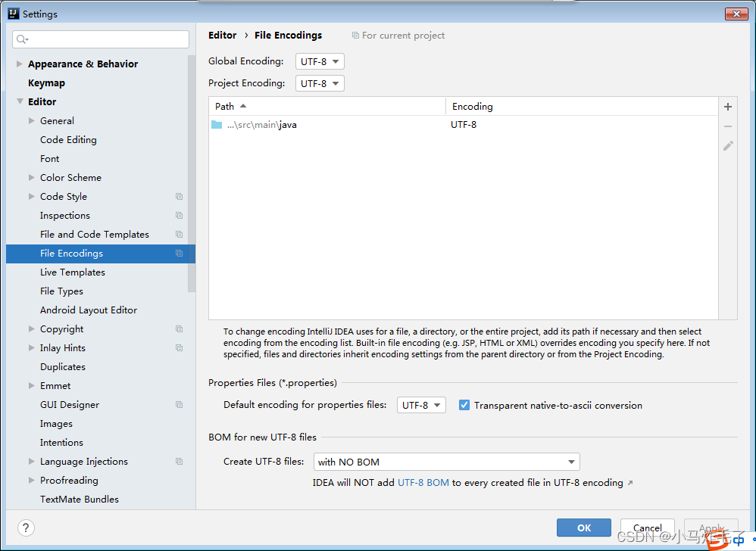756x551 pixels.
Task: Open the Project Encoding dropdown
Action: 320,83
